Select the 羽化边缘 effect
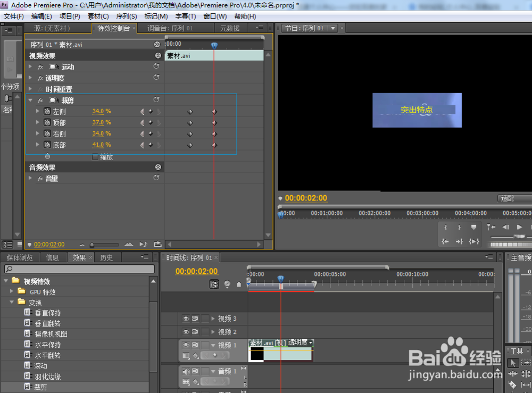532x393 pixels. [x=47, y=377]
